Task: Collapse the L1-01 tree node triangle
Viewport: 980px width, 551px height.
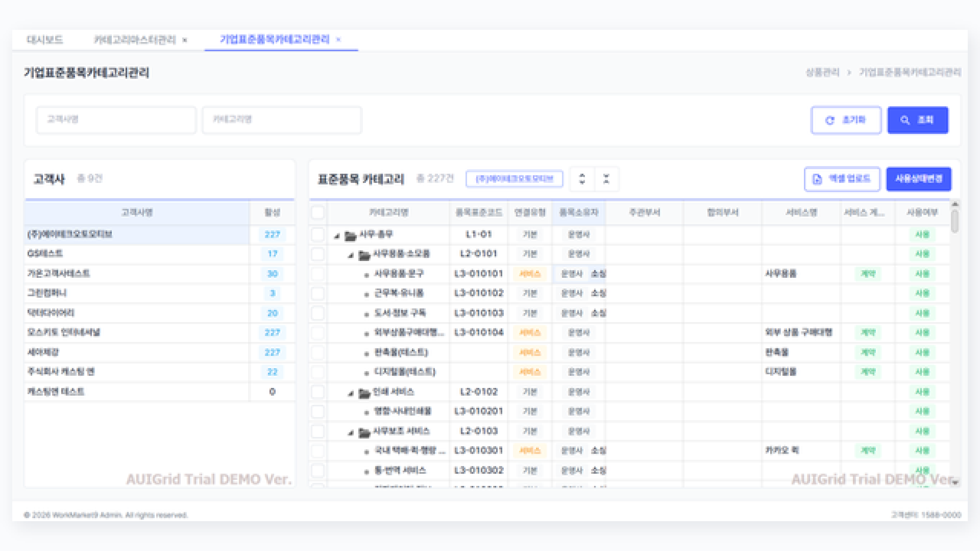Action: point(337,236)
